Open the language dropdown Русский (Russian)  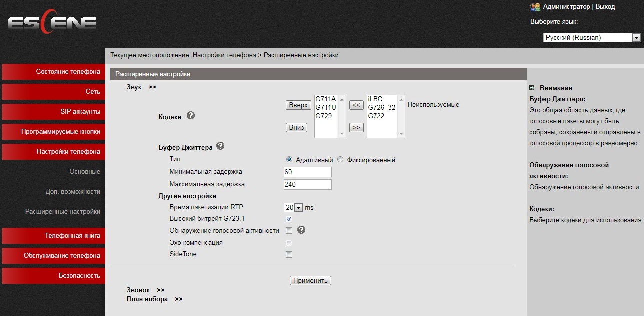[x=592, y=37]
